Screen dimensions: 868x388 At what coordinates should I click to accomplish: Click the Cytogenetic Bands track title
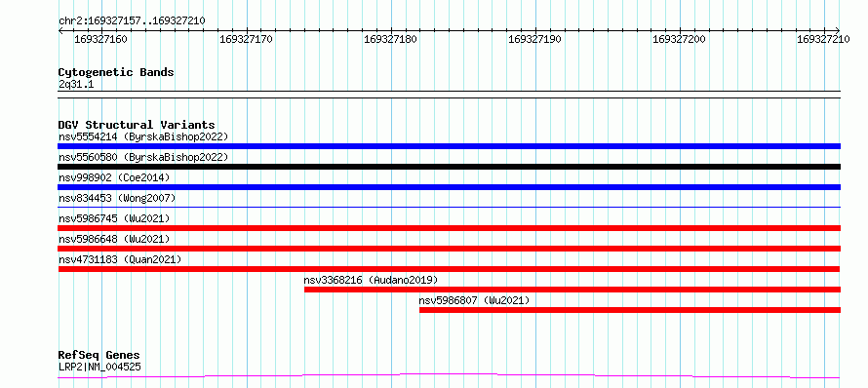point(116,72)
